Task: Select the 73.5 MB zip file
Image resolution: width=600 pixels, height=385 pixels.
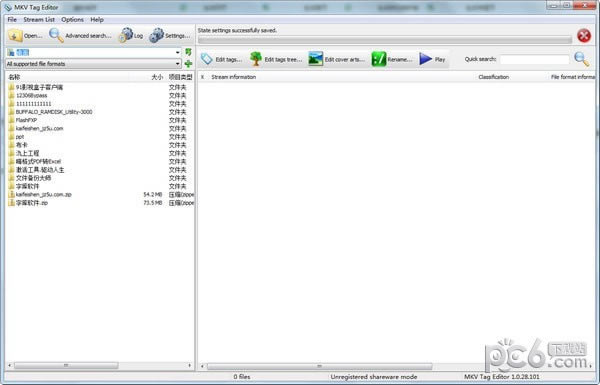Action: pos(32,203)
